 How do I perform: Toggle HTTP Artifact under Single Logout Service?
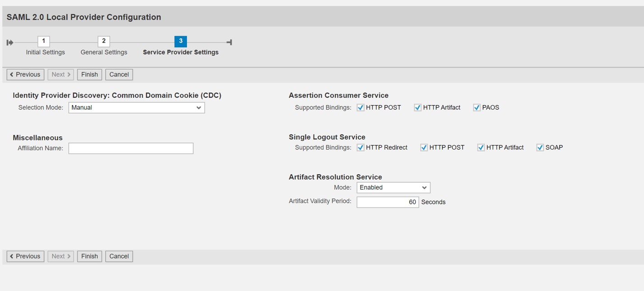481,148
